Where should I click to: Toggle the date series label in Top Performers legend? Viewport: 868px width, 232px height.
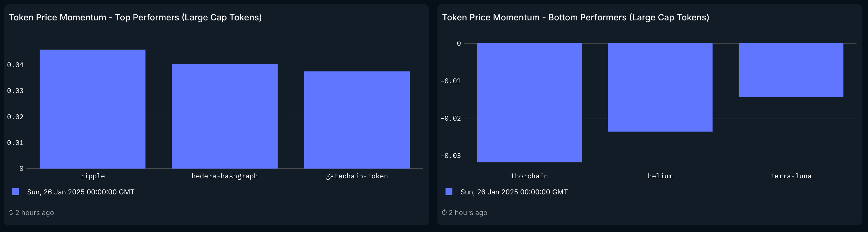pos(81,192)
